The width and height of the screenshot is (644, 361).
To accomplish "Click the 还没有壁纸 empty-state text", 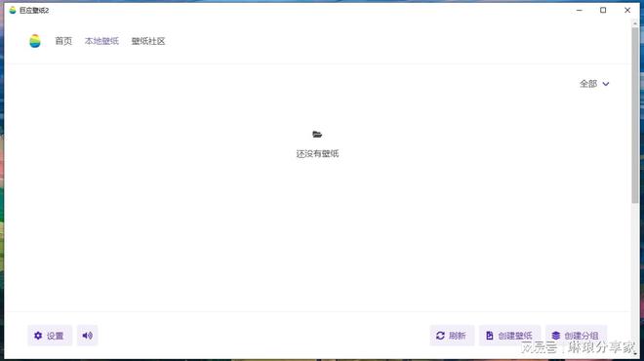I will (317, 153).
